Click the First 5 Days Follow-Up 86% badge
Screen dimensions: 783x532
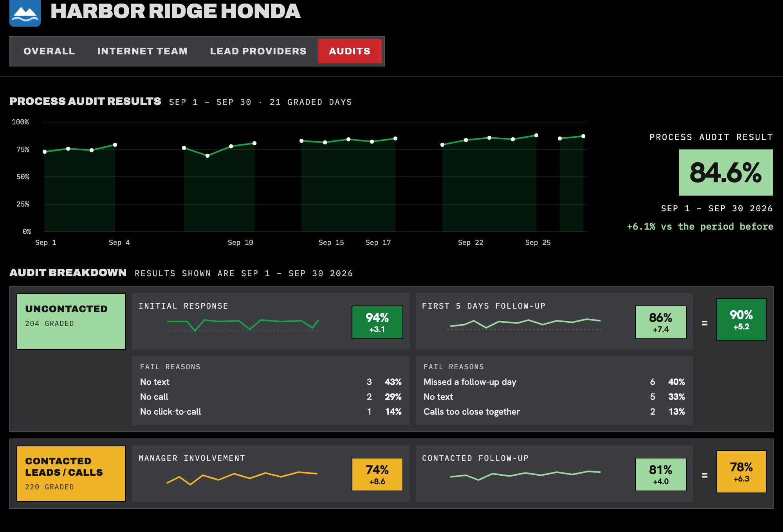[x=661, y=322]
